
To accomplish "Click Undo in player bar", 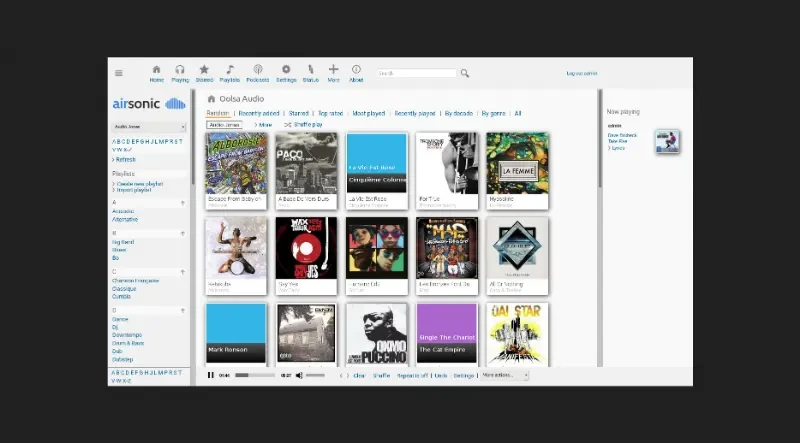I will pyautogui.click(x=441, y=376).
